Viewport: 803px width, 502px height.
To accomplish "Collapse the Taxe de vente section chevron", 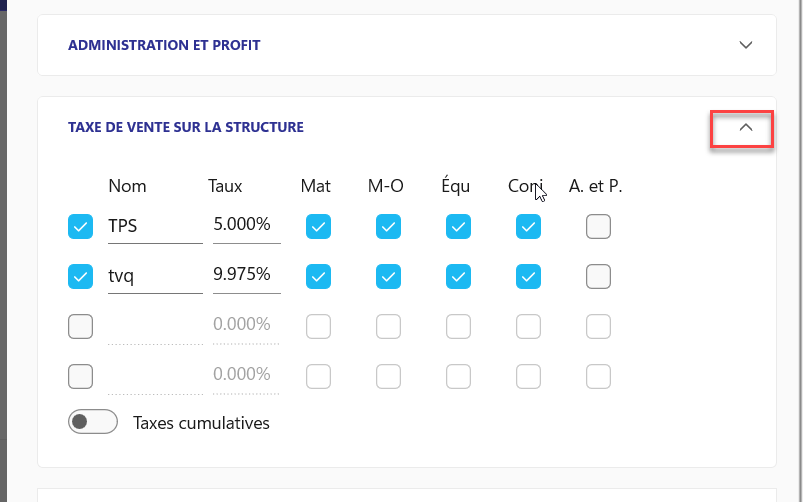I will [744, 128].
